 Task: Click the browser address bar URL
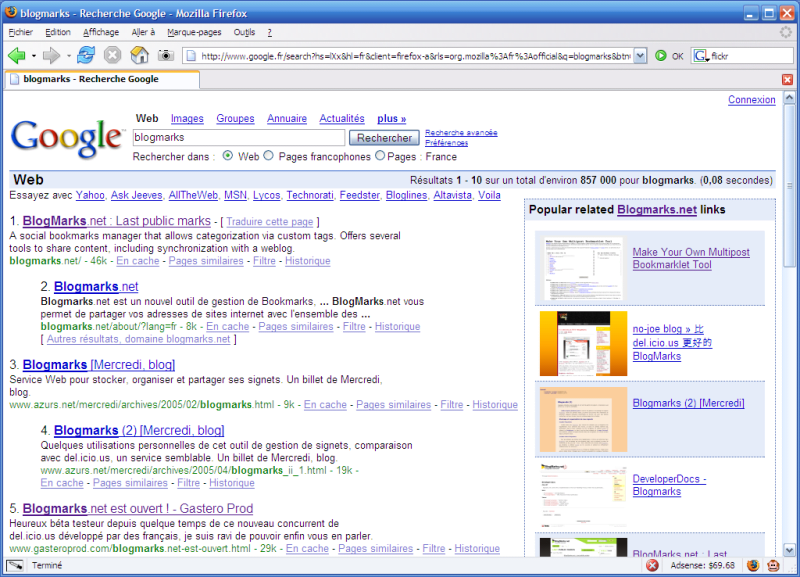tap(415, 56)
